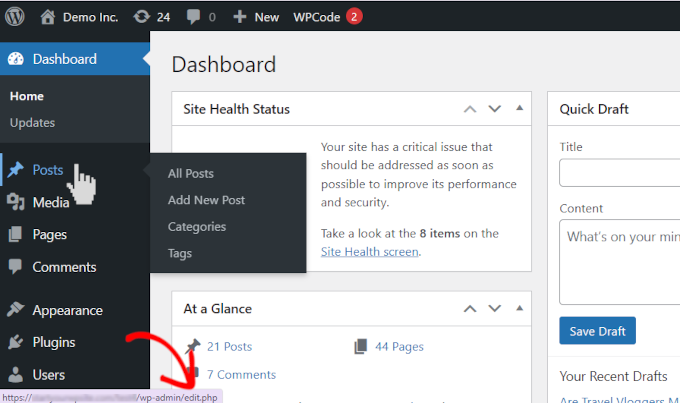Move Site Health Status panel up
The width and height of the screenshot is (680, 403).
click(x=469, y=109)
